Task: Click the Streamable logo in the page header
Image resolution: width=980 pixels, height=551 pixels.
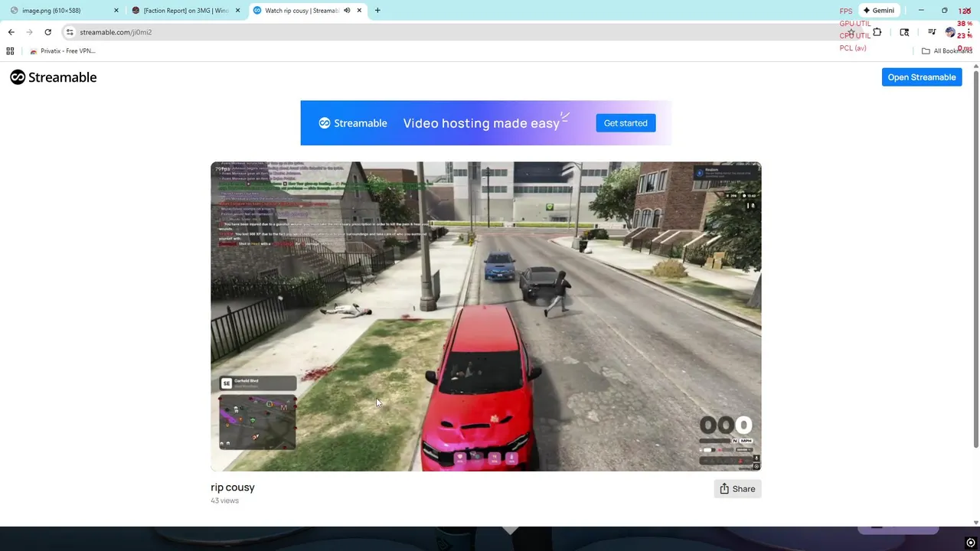Action: 53,77
